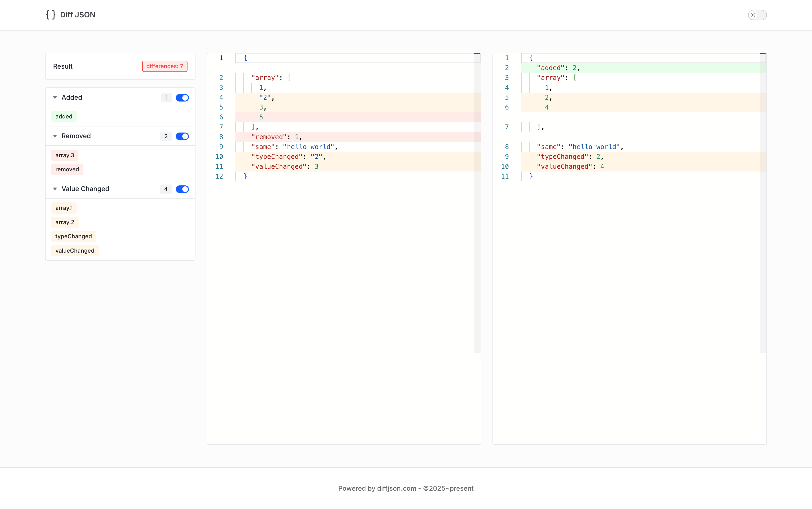Select the 'array.2' value change
The width and height of the screenshot is (812, 509).
click(65, 222)
